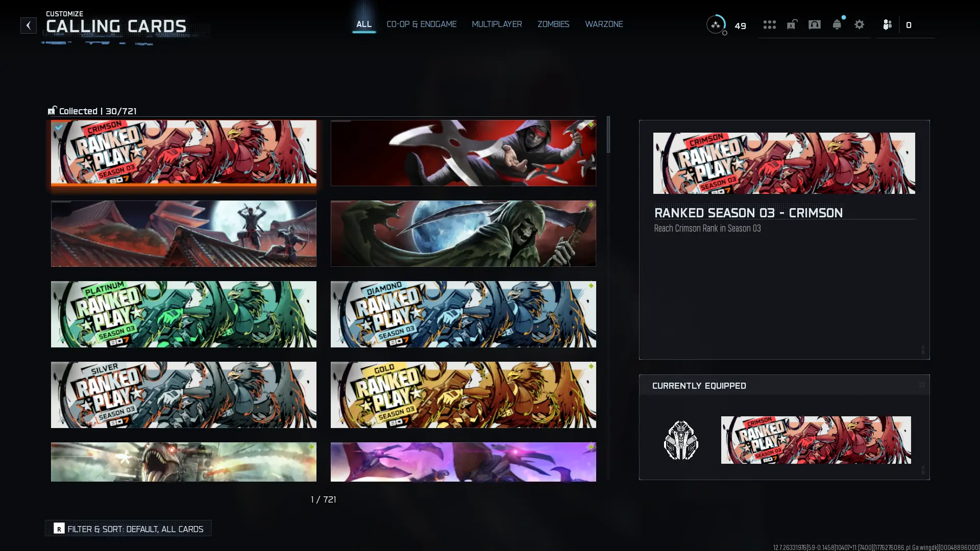The width and height of the screenshot is (980, 551).
Task: Open the voice chat headset icon
Action: (x=814, y=24)
